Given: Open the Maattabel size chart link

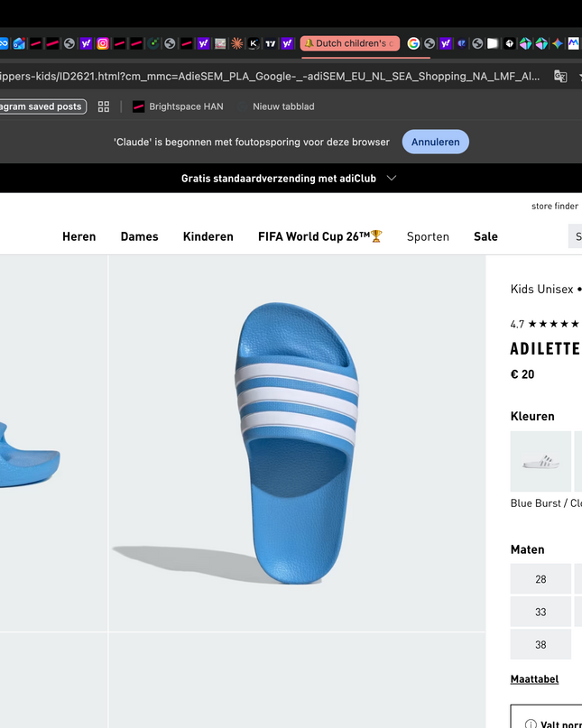Looking at the screenshot, I should click(534, 679).
